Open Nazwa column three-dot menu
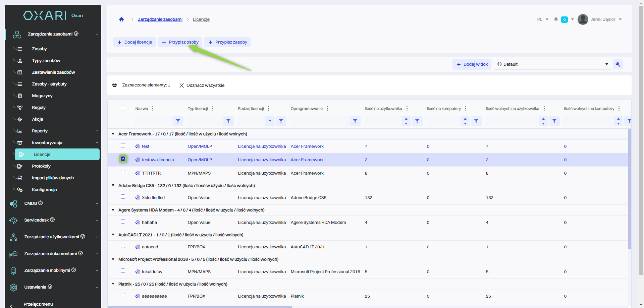The height and width of the screenshot is (308, 644). [x=153, y=109]
